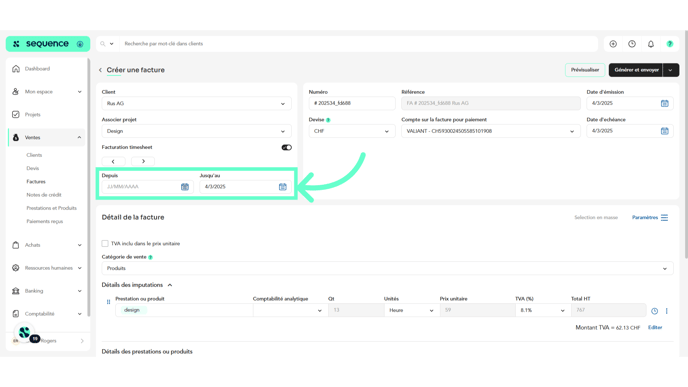688x387 pixels.
Task: Click the Éditer link next to Montant TVA
Action: point(655,328)
